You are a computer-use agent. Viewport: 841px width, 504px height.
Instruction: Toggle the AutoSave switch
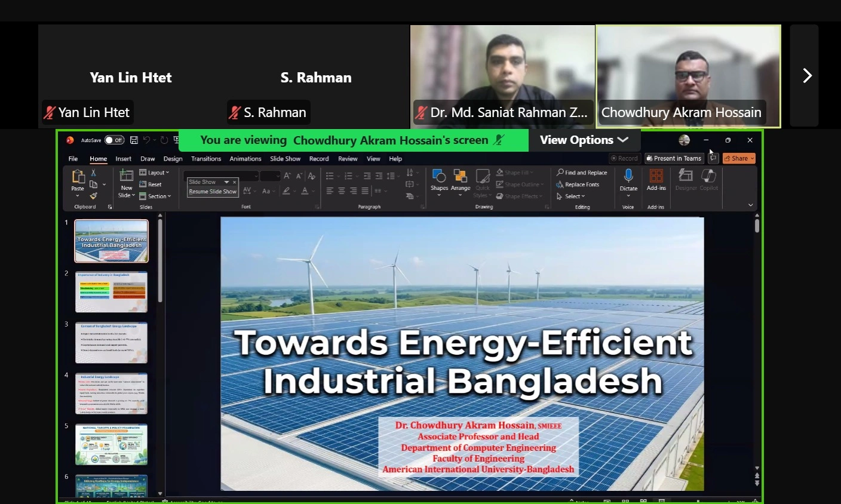point(114,140)
